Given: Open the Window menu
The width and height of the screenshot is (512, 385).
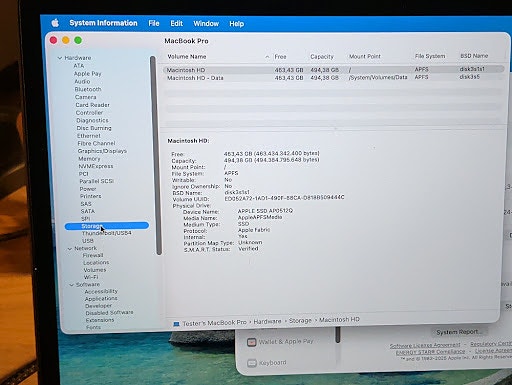Looking at the screenshot, I should [206, 24].
